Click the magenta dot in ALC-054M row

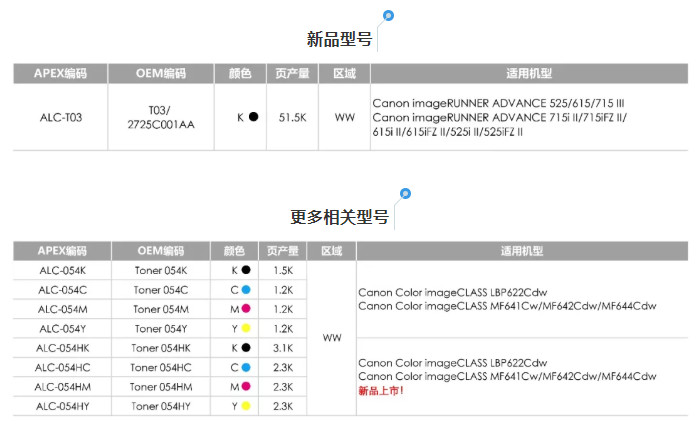pos(246,309)
